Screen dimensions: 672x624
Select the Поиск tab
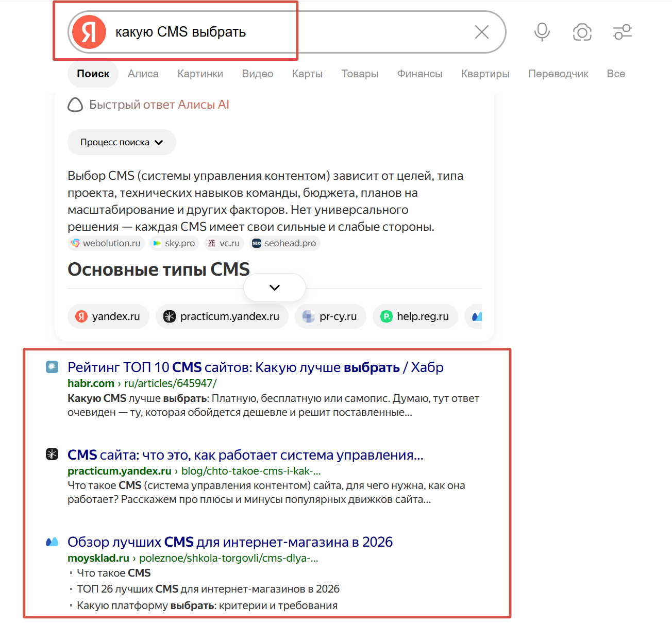tap(93, 74)
